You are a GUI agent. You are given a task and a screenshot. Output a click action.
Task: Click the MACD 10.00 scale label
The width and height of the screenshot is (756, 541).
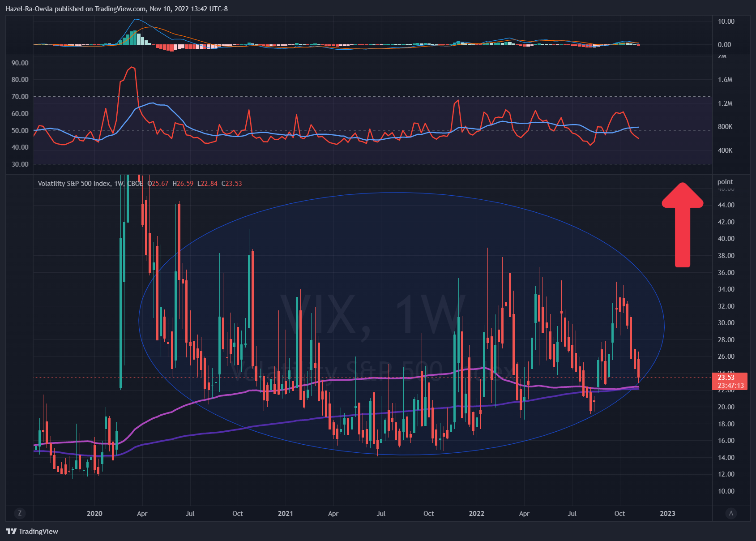pos(726,21)
